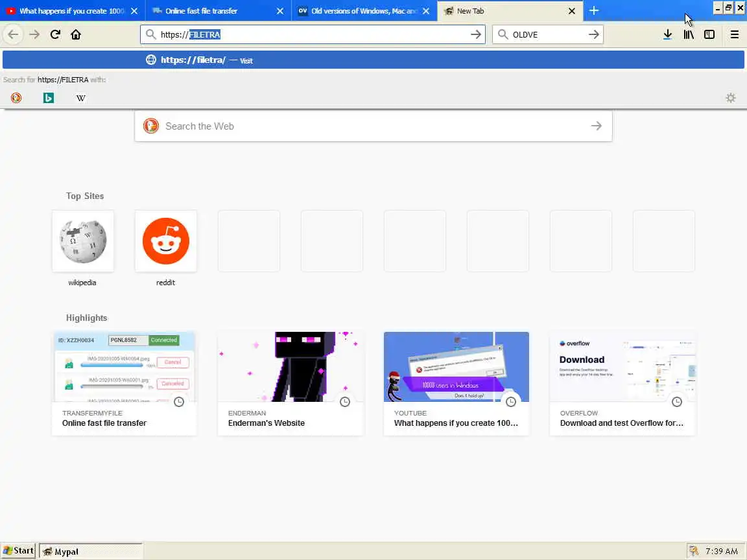Submit Search the Web arrow

(x=597, y=126)
